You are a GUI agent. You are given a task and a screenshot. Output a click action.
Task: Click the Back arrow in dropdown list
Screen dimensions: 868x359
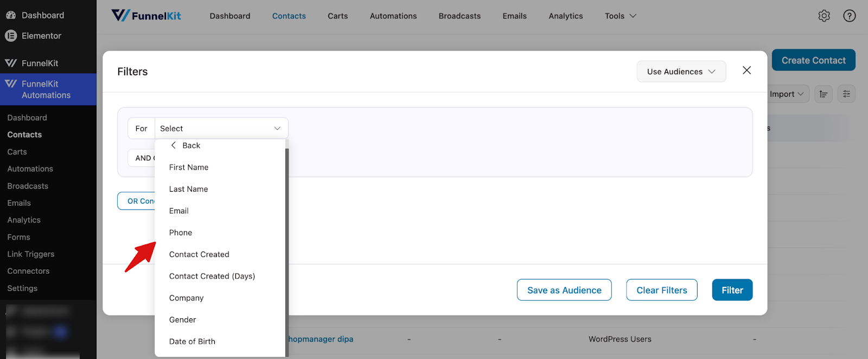[x=174, y=145]
